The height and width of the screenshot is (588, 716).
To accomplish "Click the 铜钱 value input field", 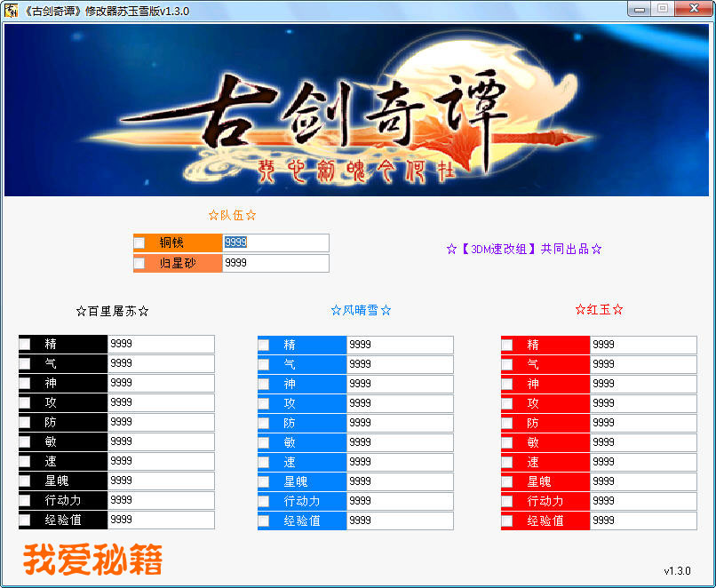I will pyautogui.click(x=275, y=242).
